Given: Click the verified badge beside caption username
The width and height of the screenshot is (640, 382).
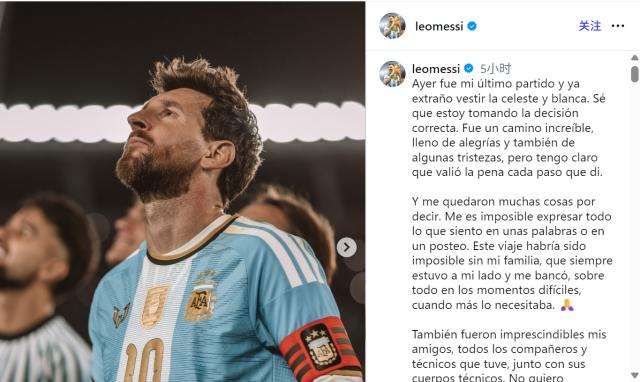Looking at the screenshot, I should 469,68.
